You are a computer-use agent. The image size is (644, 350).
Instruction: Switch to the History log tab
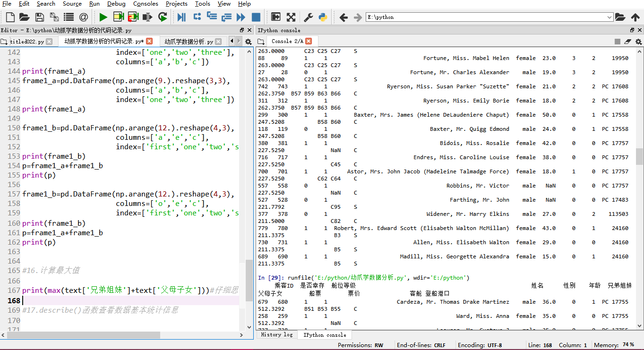coord(276,335)
